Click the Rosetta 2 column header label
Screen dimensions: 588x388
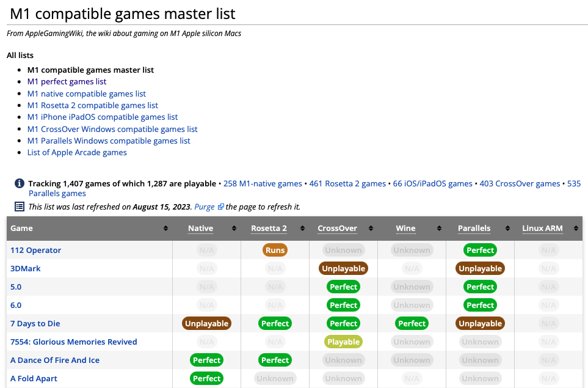point(269,228)
